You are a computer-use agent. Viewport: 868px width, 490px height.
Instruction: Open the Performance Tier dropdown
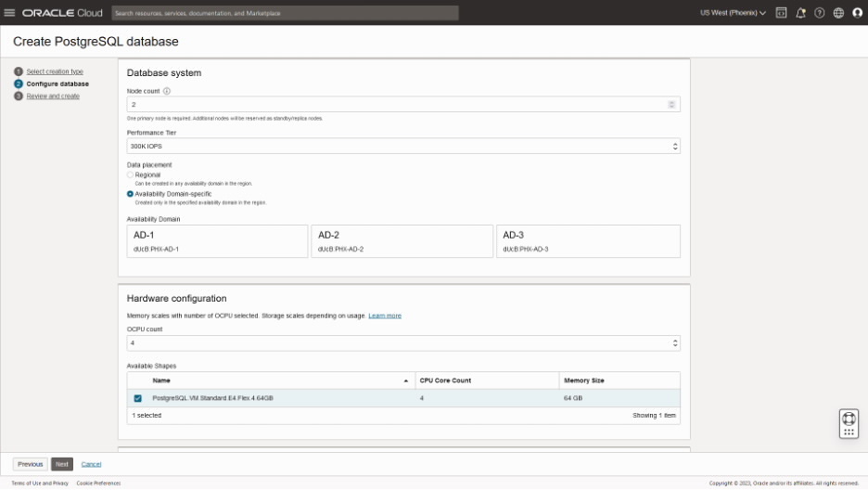[x=403, y=147]
